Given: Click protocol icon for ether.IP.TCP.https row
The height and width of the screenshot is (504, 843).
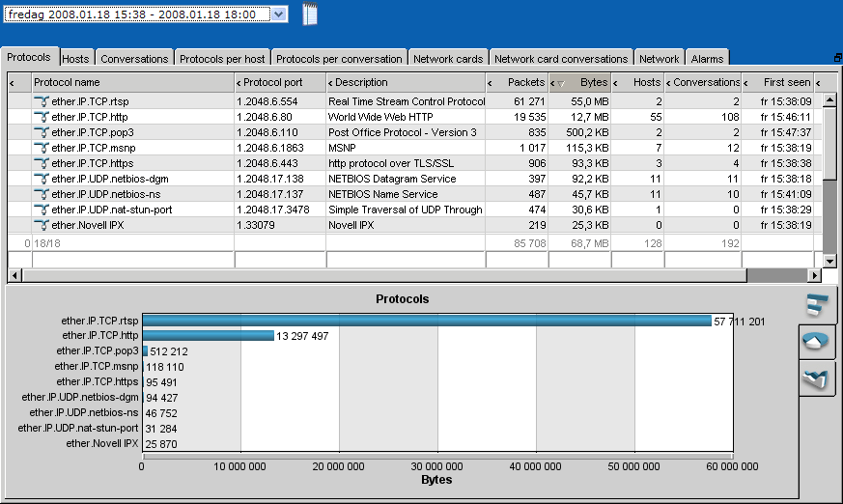Looking at the screenshot, I should tap(42, 163).
